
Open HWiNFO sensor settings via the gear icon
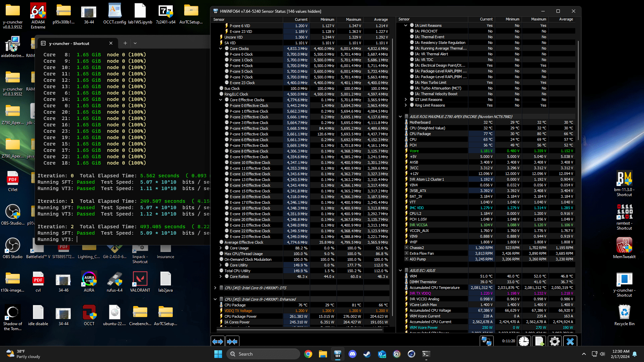point(555,341)
